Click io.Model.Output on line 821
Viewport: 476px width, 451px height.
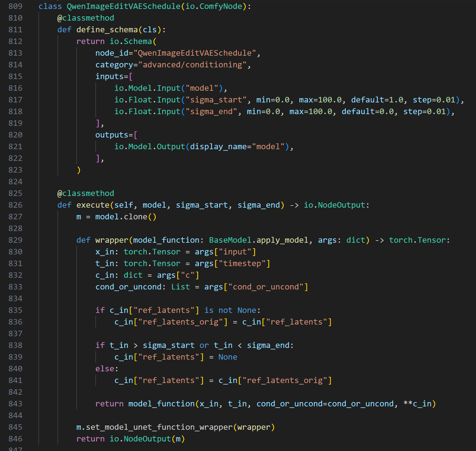point(150,146)
